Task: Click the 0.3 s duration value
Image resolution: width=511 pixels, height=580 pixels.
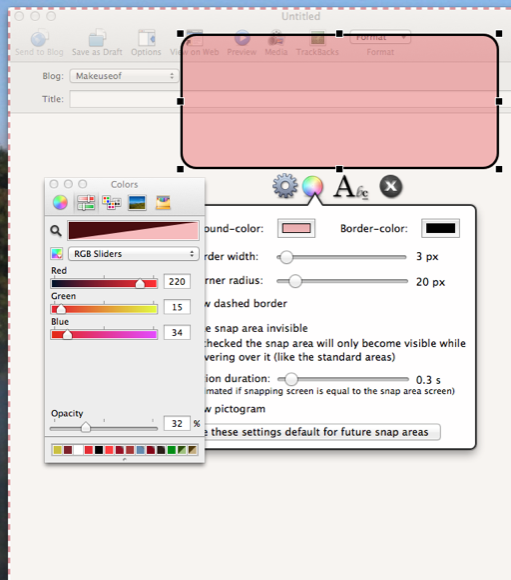Action: click(428, 380)
